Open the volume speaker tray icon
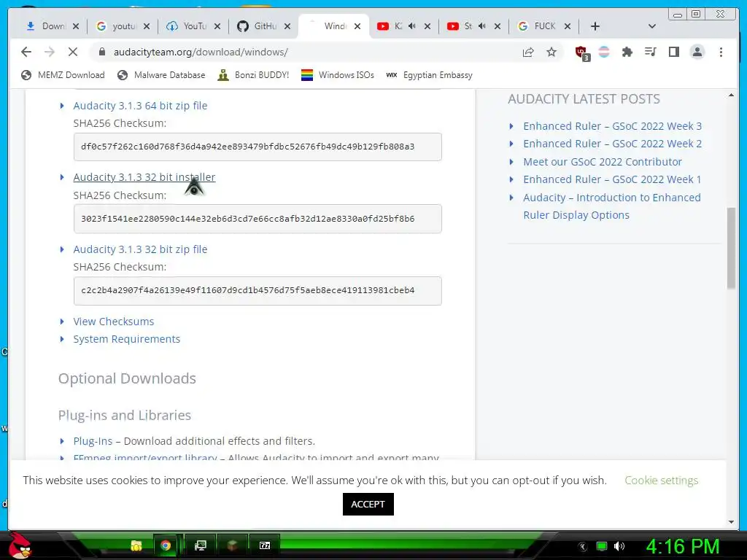 pos(619,546)
